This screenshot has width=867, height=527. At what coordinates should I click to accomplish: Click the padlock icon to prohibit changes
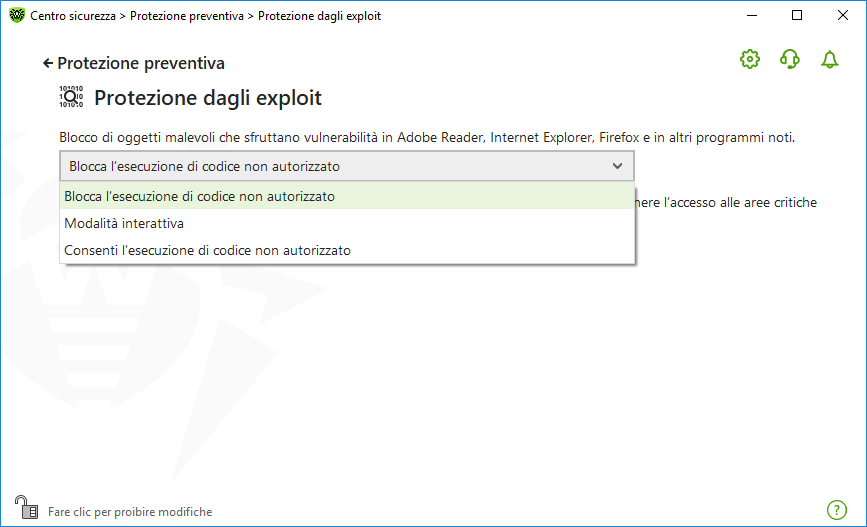click(25, 507)
